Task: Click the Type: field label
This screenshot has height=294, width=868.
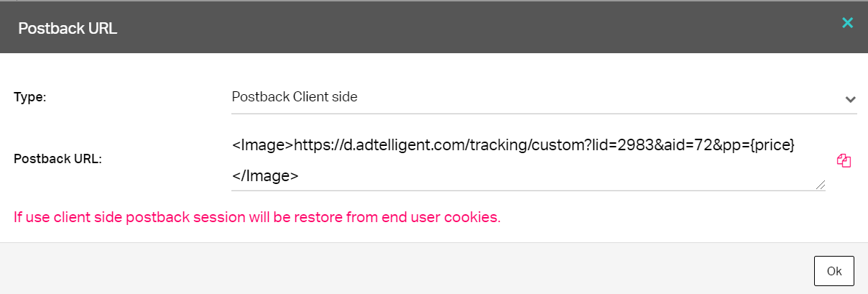Action: click(30, 98)
